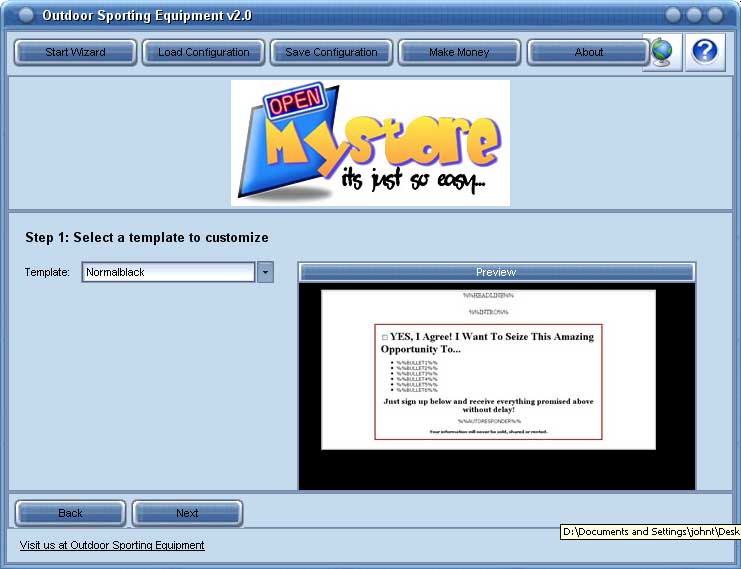
Task: Click the Preview panel header
Action: pos(497,272)
